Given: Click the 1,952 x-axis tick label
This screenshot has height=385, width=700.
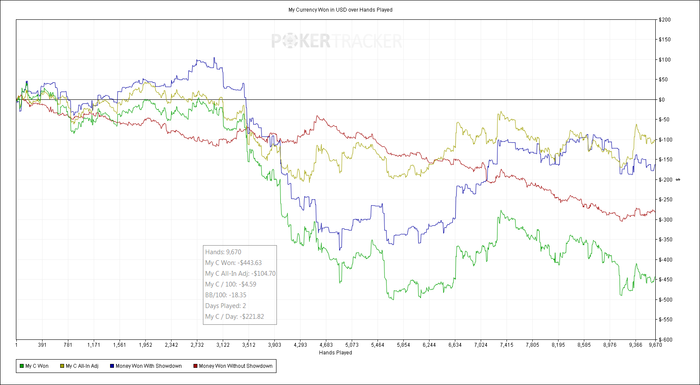Looking at the screenshot, I should [x=146, y=345].
